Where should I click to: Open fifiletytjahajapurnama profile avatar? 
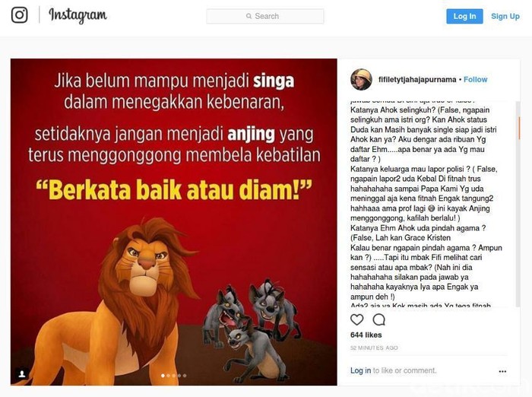click(x=361, y=79)
